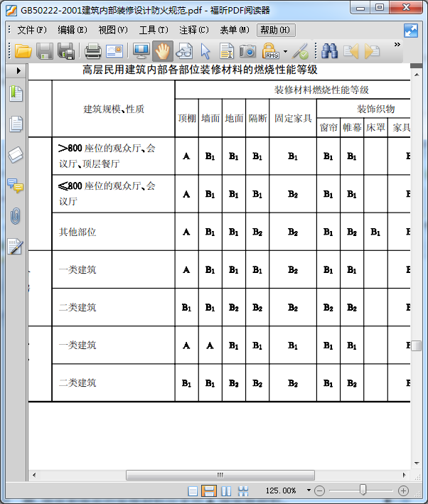Go to next view with the right arrow icon
Screen dimensions: 428x504
coord(372,51)
